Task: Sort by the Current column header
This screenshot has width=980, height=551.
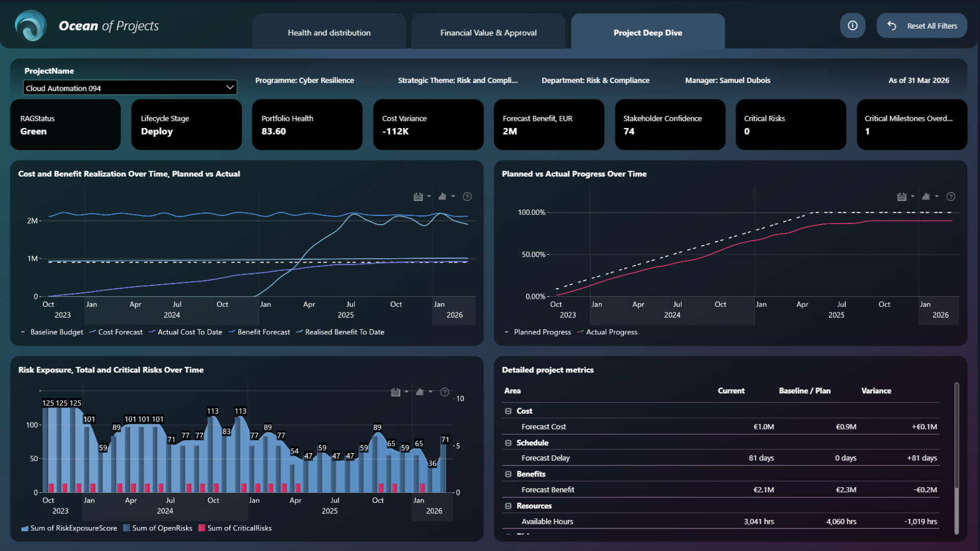Action: point(731,391)
